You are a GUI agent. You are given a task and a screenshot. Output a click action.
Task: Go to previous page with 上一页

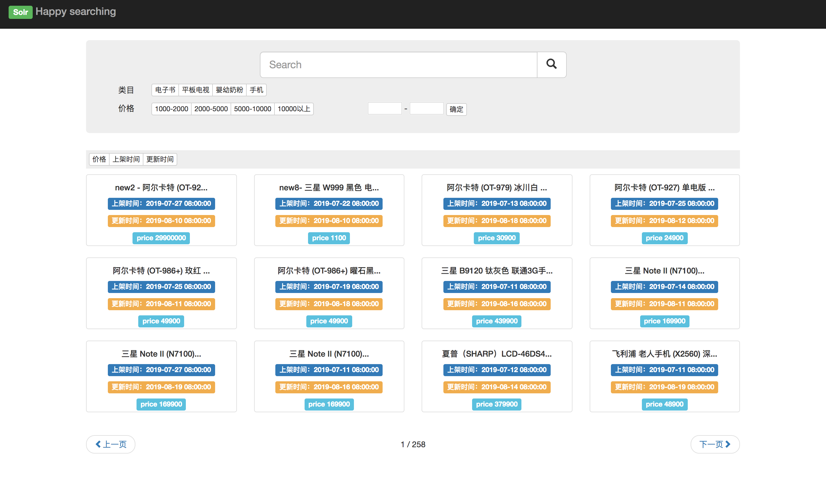click(111, 444)
